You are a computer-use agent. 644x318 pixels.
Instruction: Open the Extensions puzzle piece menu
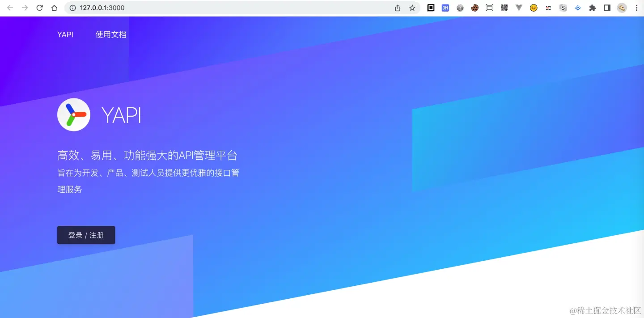pyautogui.click(x=593, y=8)
